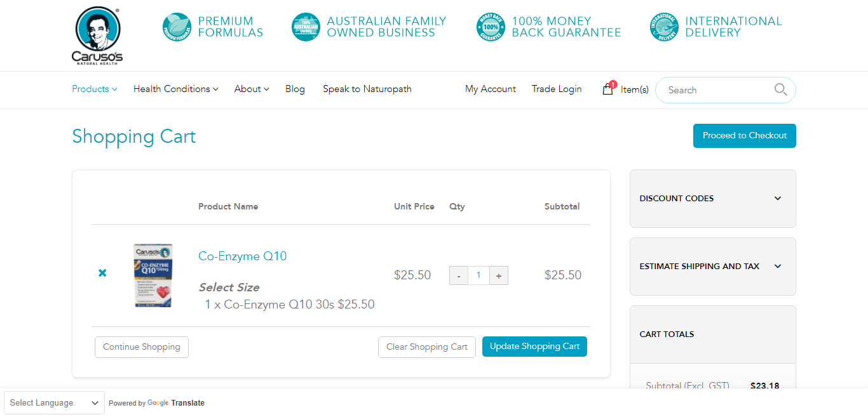The height and width of the screenshot is (417, 868).
Task: Click the Qty column header
Action: [x=457, y=206]
